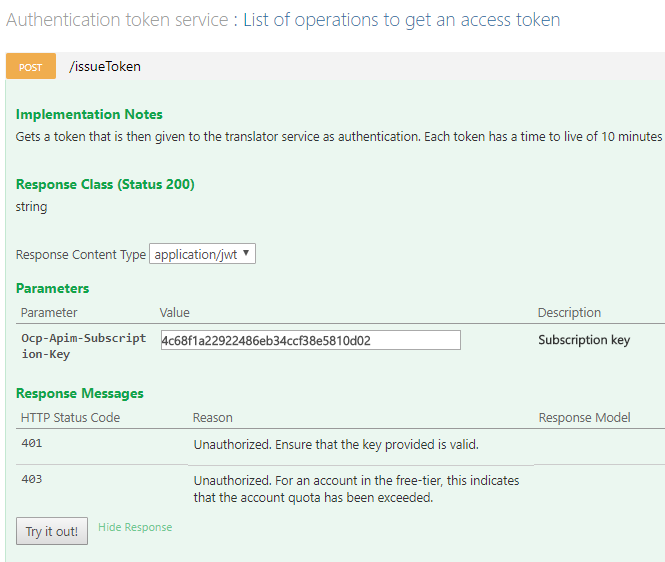Image resolution: width=665 pixels, height=562 pixels.
Task: Click the Value column header
Action: [x=175, y=313]
